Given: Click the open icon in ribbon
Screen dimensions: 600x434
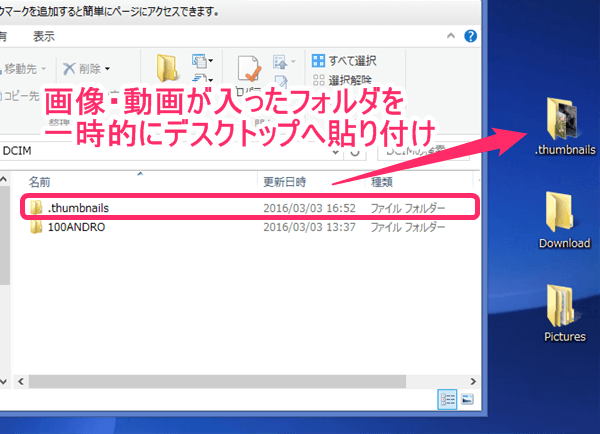Looking at the screenshot, I should tap(283, 61).
